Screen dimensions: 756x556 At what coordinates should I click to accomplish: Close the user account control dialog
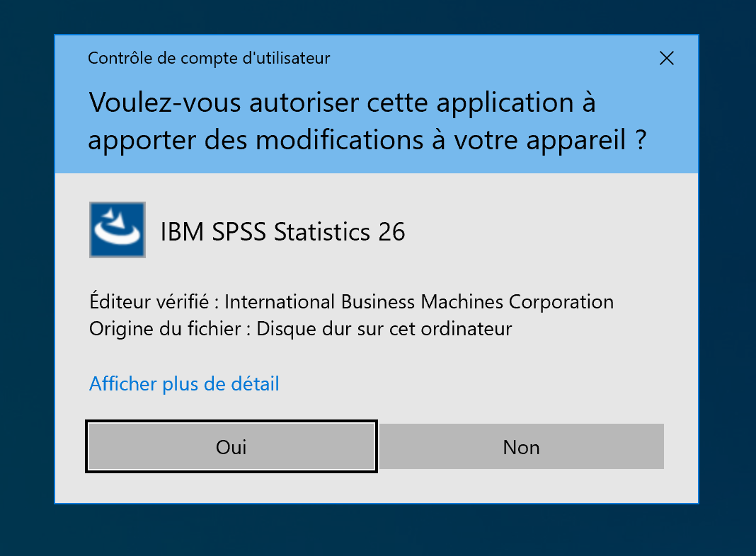click(666, 59)
